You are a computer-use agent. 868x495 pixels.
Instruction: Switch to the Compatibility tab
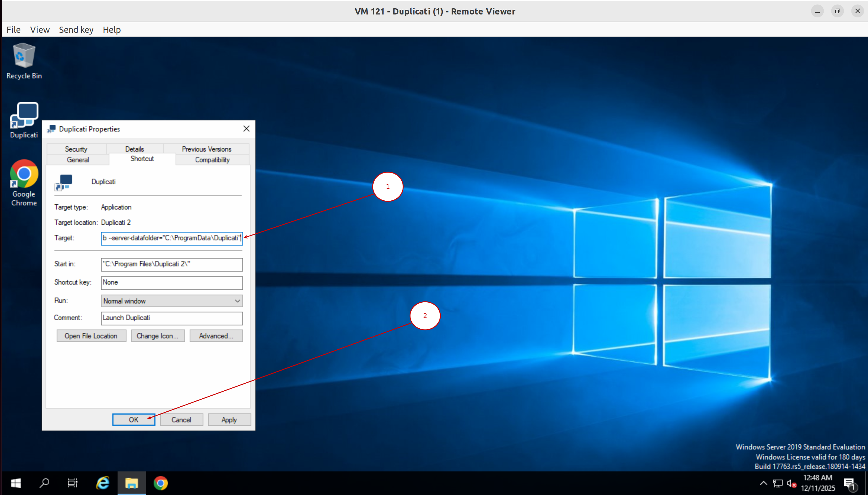(x=212, y=160)
